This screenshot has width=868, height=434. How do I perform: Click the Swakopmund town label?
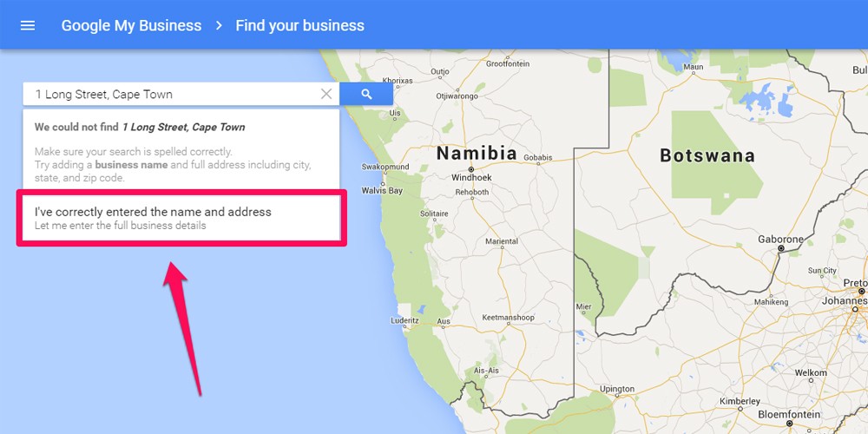pos(385,167)
